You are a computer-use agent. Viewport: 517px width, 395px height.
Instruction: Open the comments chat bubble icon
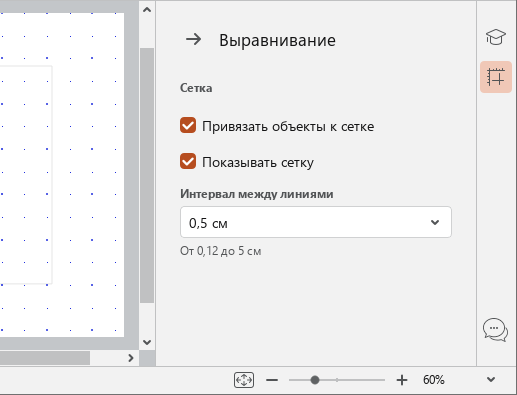coord(496,329)
